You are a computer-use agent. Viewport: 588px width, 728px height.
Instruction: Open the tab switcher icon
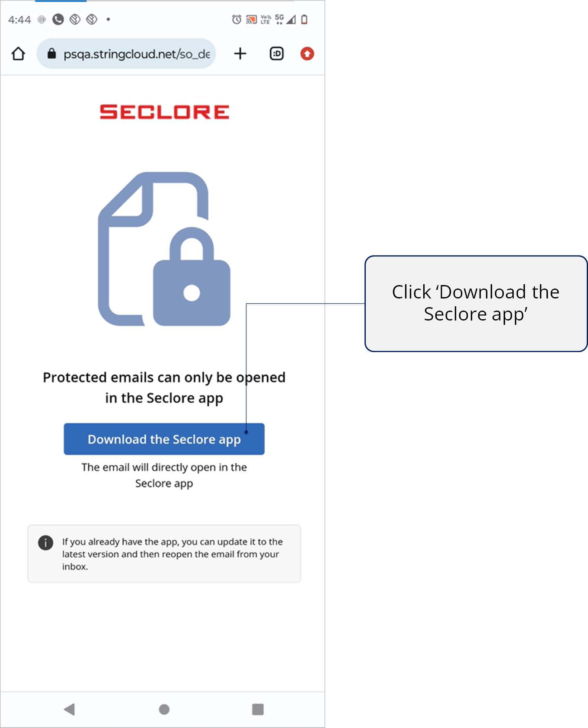(x=277, y=54)
